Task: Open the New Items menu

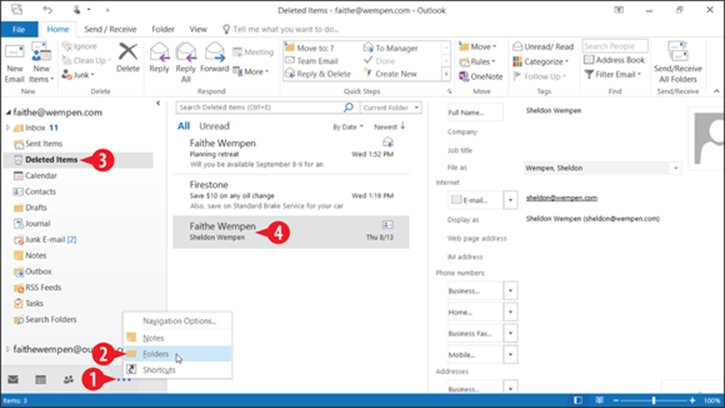Action: [41, 62]
